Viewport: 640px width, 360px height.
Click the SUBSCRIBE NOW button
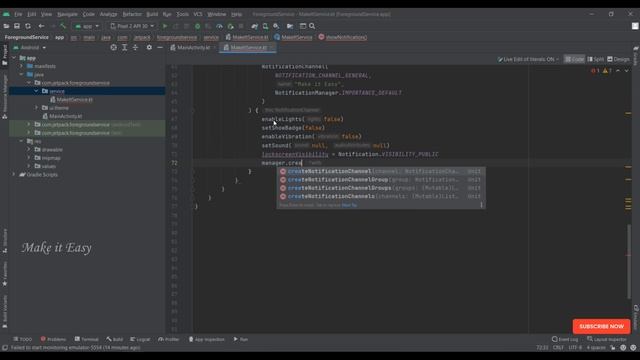(x=601, y=327)
